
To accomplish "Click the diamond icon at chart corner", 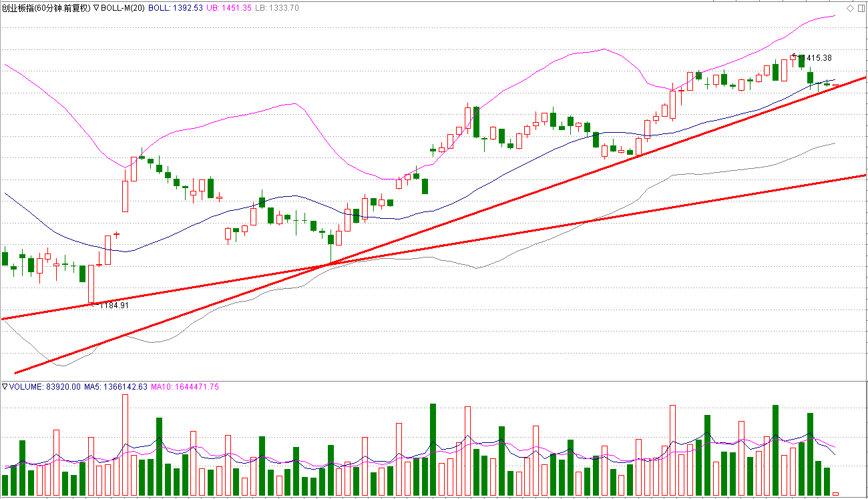I will click(850, 9).
